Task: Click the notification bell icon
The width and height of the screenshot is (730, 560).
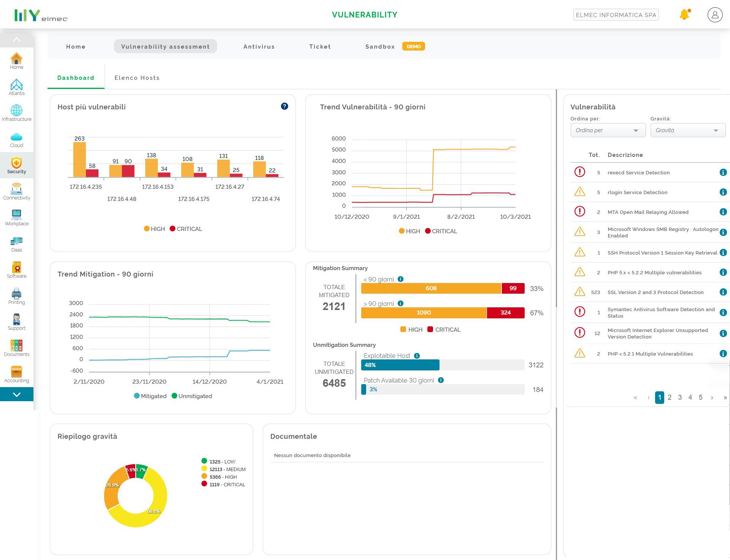Action: point(685,14)
